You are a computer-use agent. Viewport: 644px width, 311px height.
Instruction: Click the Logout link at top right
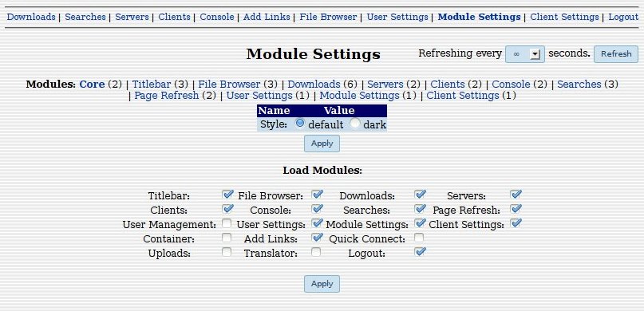coord(623,17)
